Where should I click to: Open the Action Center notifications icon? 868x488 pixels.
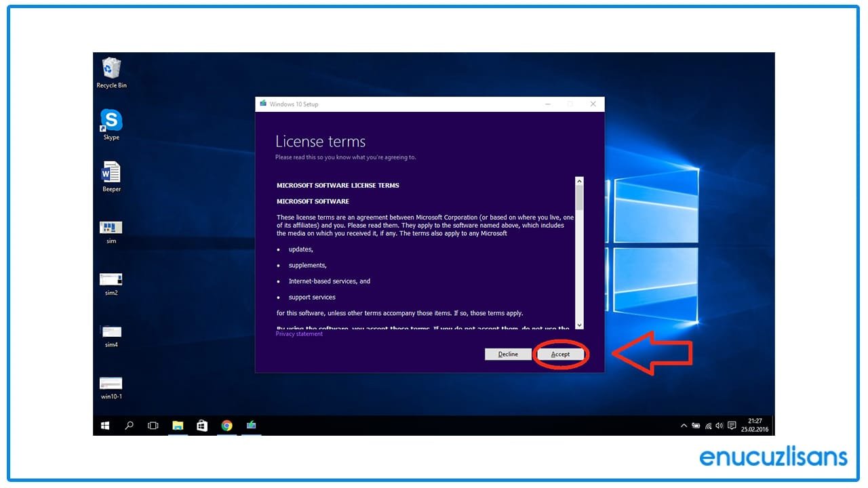coord(732,426)
